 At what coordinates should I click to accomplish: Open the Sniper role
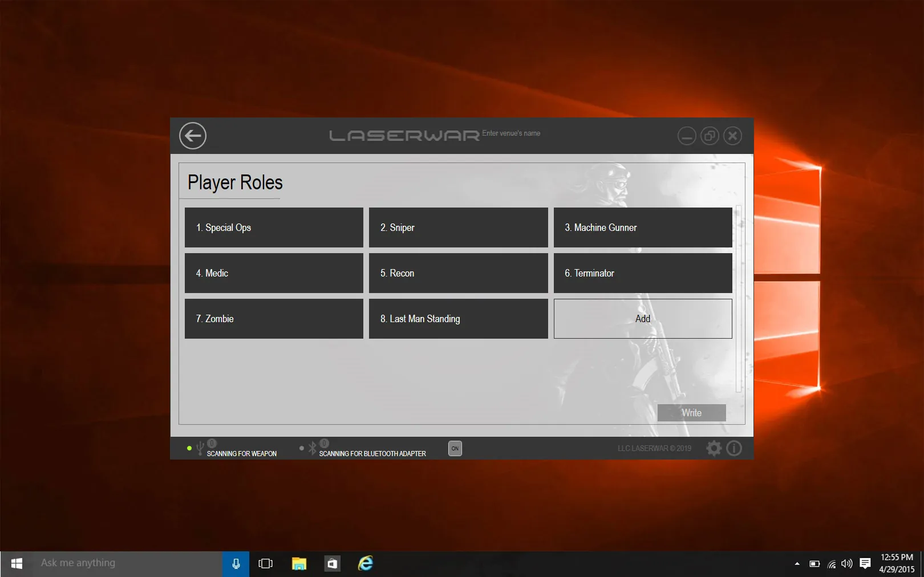(x=458, y=227)
